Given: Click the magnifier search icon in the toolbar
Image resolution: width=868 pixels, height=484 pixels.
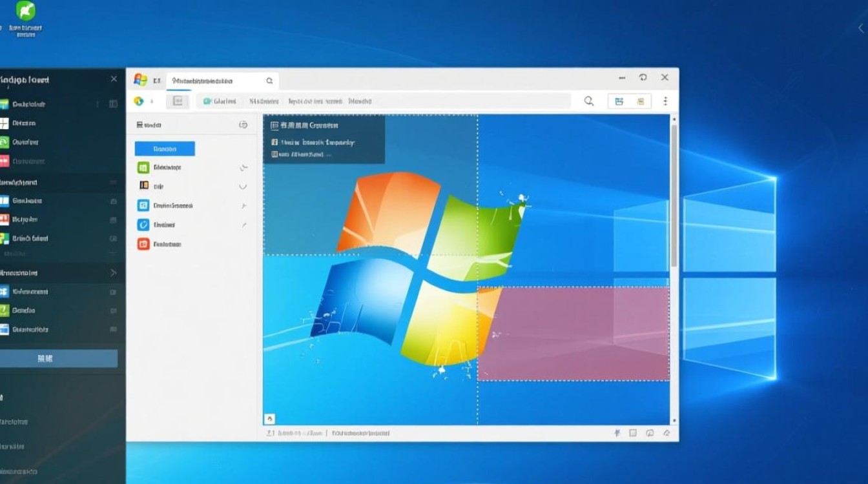Looking at the screenshot, I should point(588,101).
